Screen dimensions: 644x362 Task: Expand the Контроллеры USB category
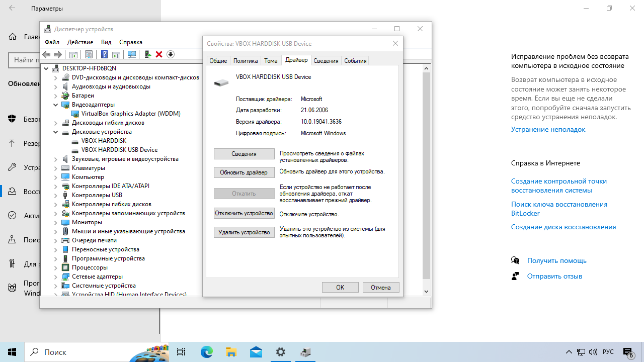56,195
